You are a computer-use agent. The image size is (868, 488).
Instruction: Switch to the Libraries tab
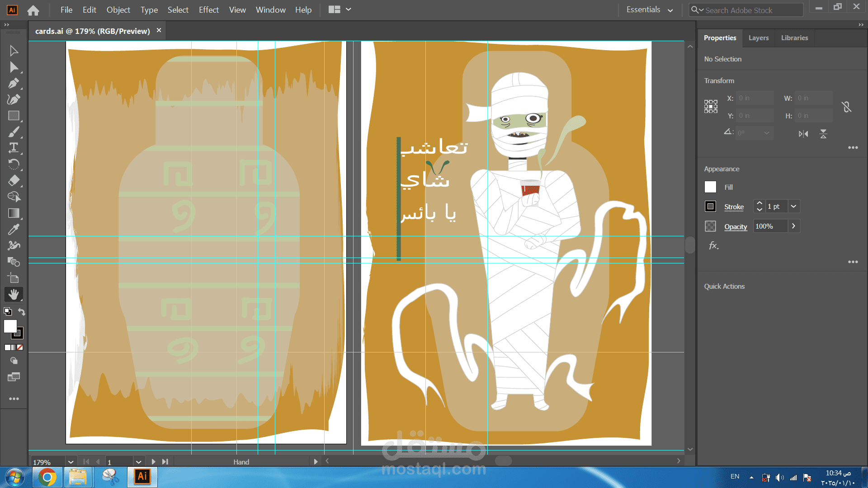tap(794, 38)
